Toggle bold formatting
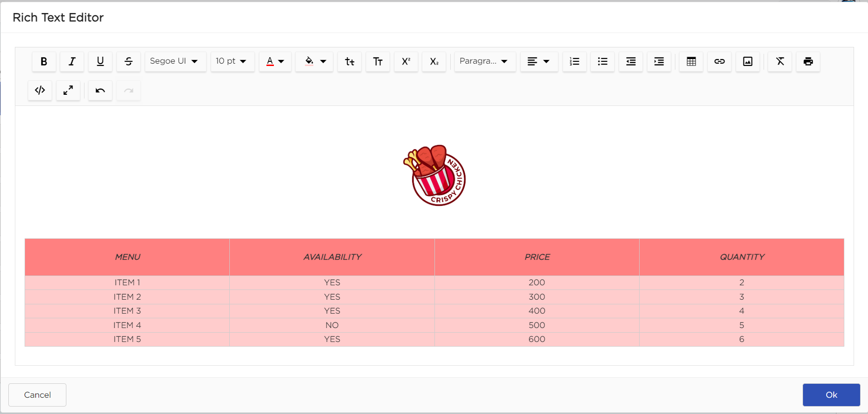Image resolution: width=868 pixels, height=414 pixels. pyautogui.click(x=44, y=61)
